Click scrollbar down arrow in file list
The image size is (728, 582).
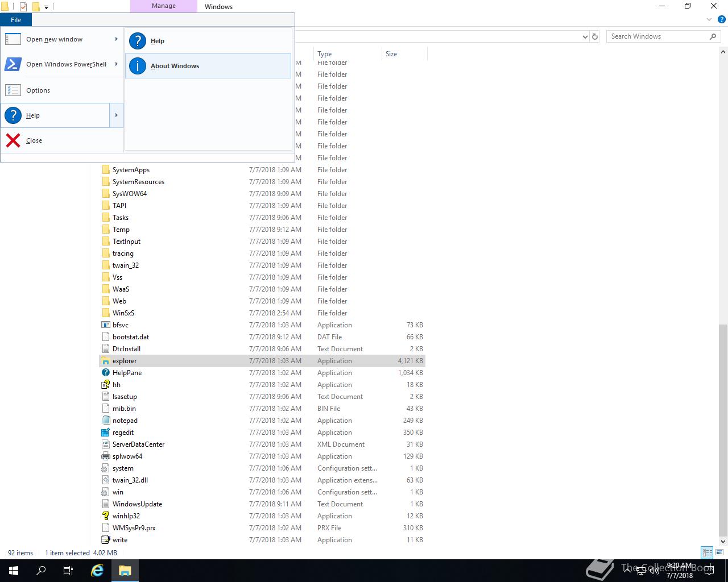723,541
